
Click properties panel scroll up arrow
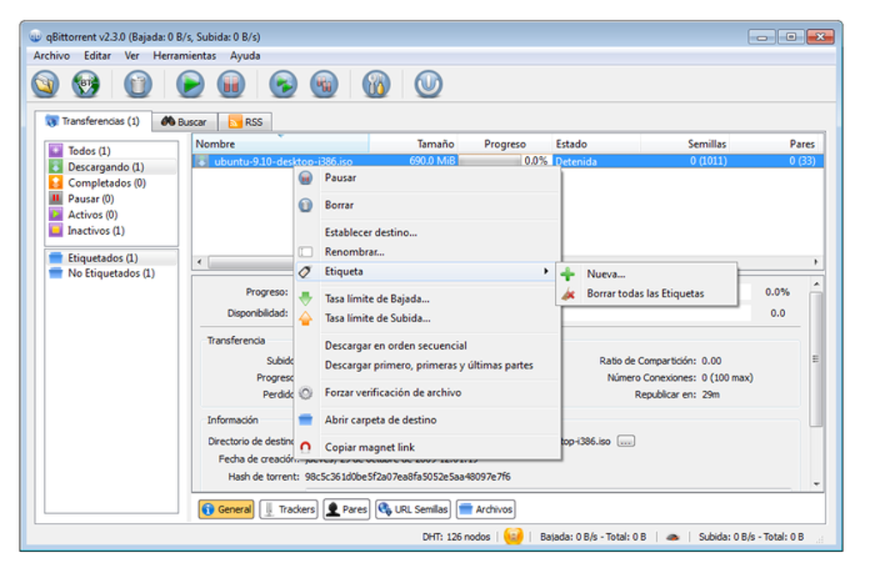817,285
